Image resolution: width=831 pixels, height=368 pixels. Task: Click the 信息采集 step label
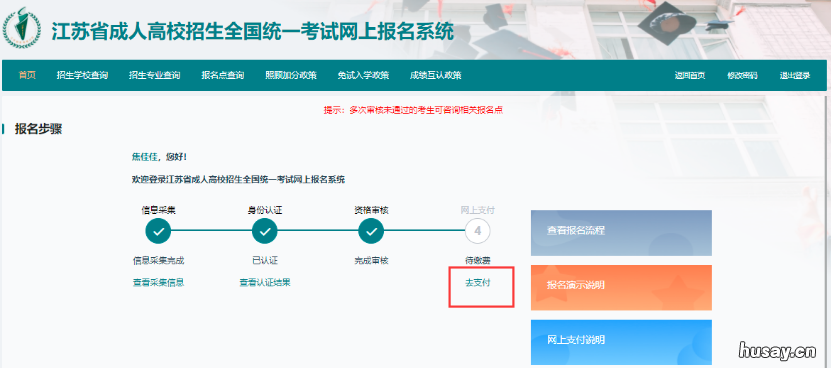coord(158,210)
